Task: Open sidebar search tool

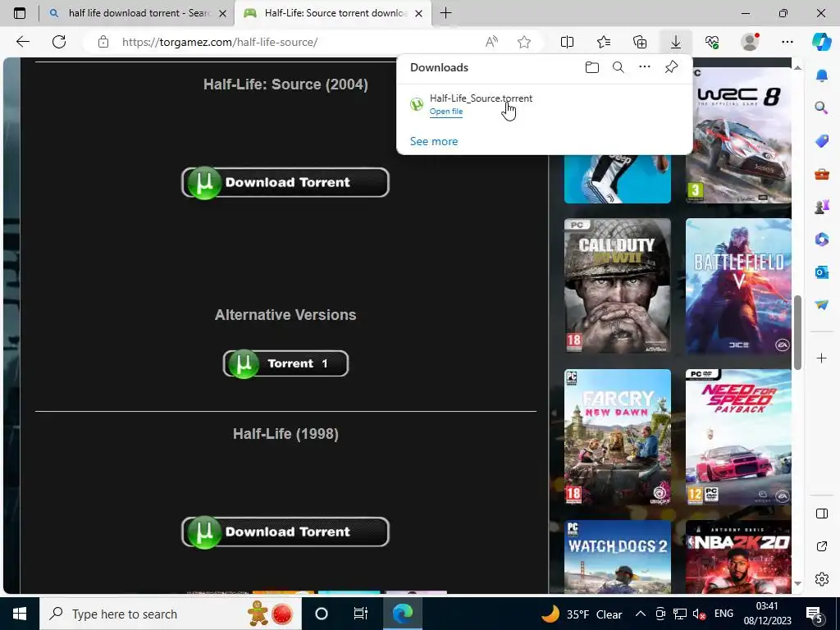Action: click(x=821, y=107)
